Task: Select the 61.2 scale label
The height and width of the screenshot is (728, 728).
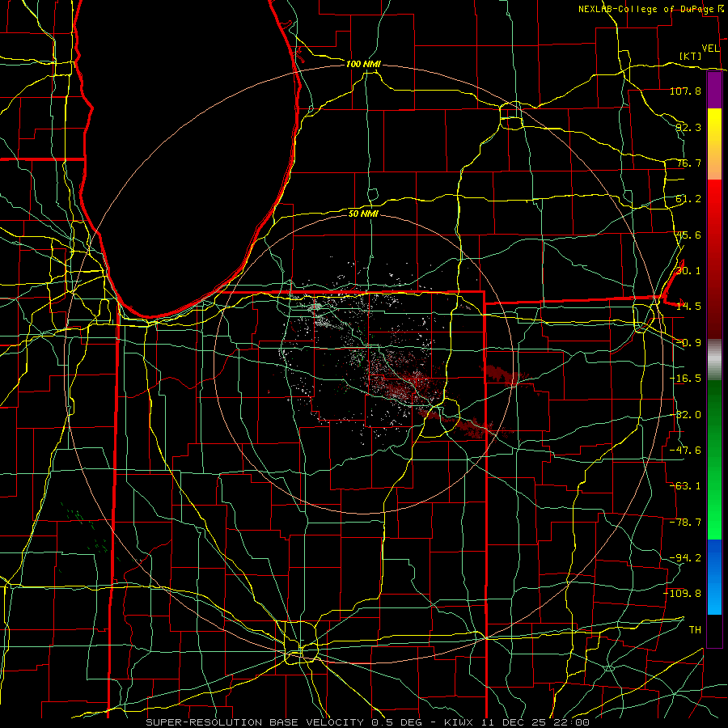Action: pyautogui.click(x=688, y=199)
